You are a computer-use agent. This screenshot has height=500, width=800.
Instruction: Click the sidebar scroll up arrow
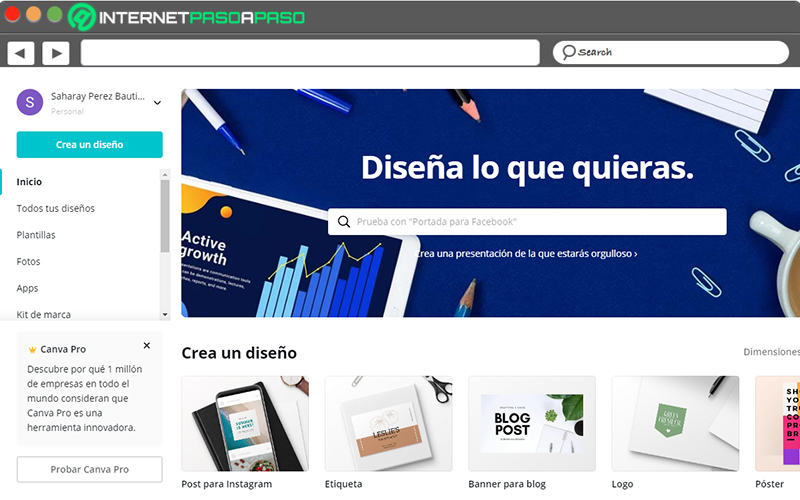click(x=165, y=175)
